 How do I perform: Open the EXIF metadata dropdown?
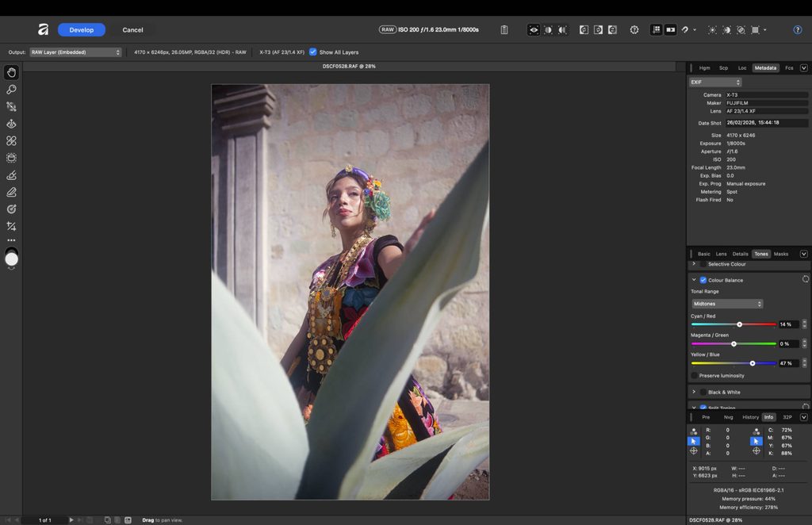tap(715, 82)
